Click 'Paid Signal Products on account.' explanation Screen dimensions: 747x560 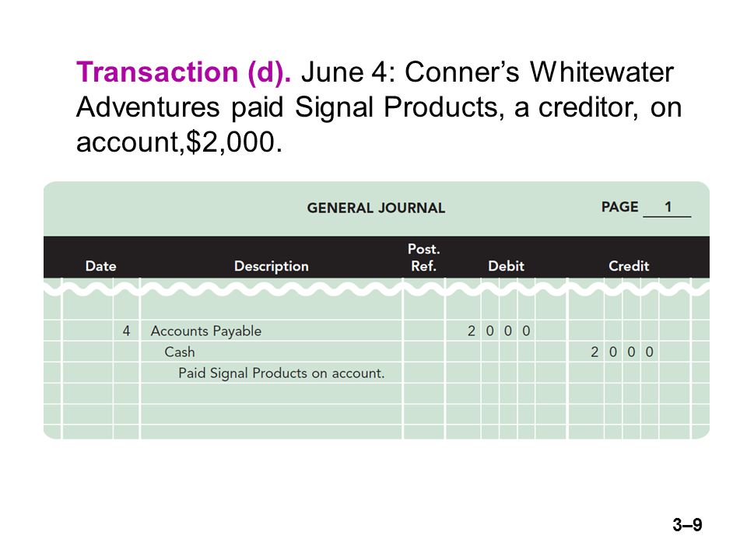(281, 373)
